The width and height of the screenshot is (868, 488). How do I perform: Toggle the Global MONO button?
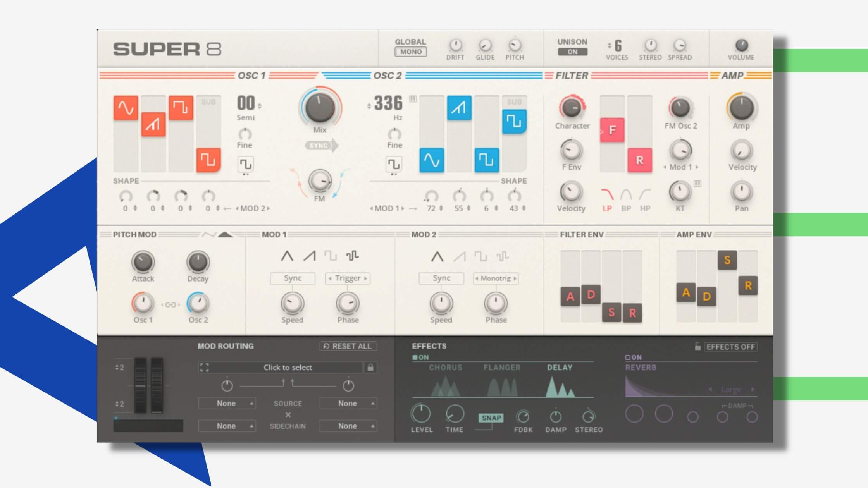(411, 52)
